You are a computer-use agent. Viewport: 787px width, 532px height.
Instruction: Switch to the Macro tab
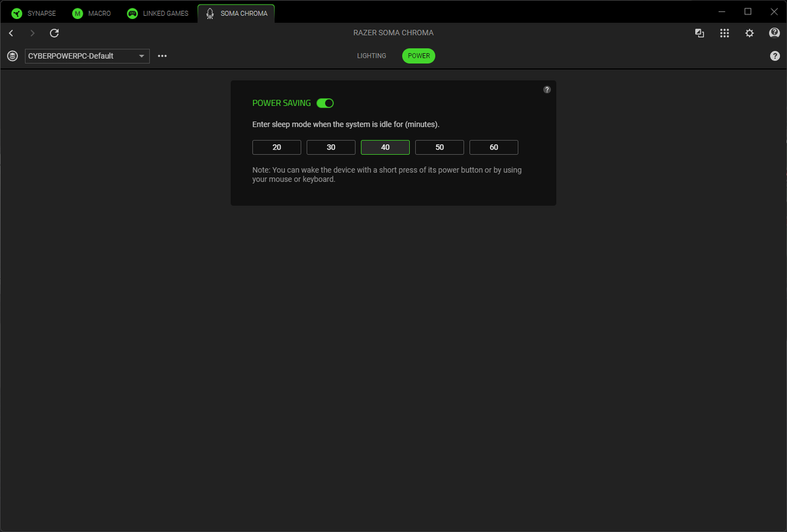pos(92,13)
